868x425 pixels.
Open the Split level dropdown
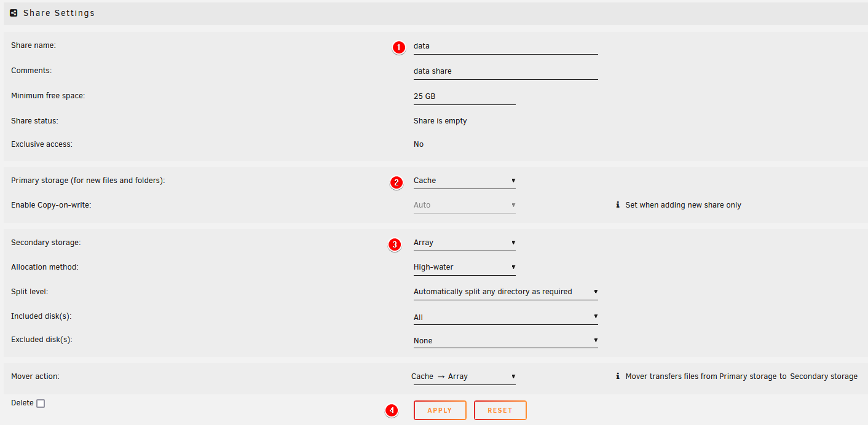pyautogui.click(x=505, y=292)
